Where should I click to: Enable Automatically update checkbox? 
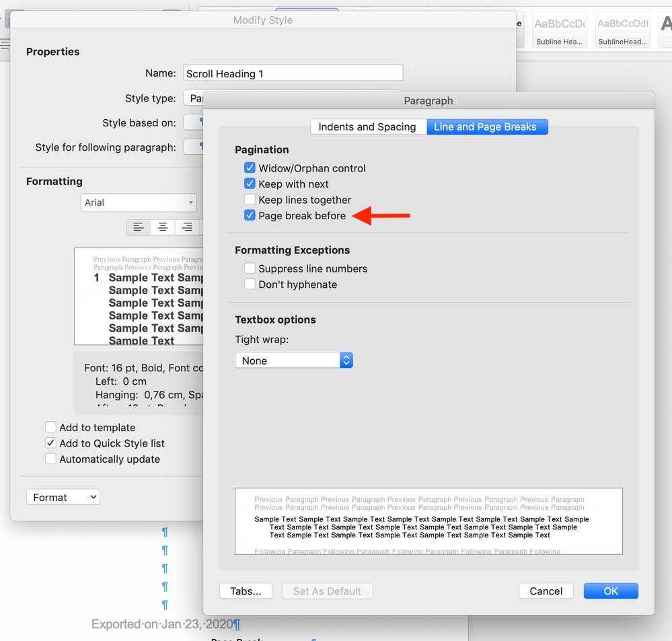coord(50,459)
